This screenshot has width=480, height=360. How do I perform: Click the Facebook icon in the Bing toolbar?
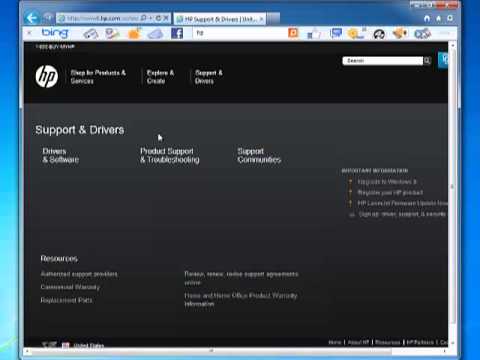coord(177,33)
